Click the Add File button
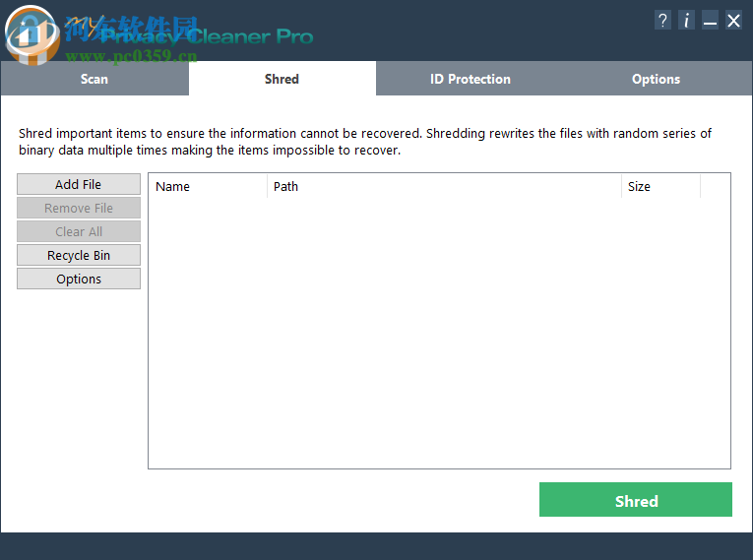This screenshot has height=560, width=753. click(x=79, y=184)
